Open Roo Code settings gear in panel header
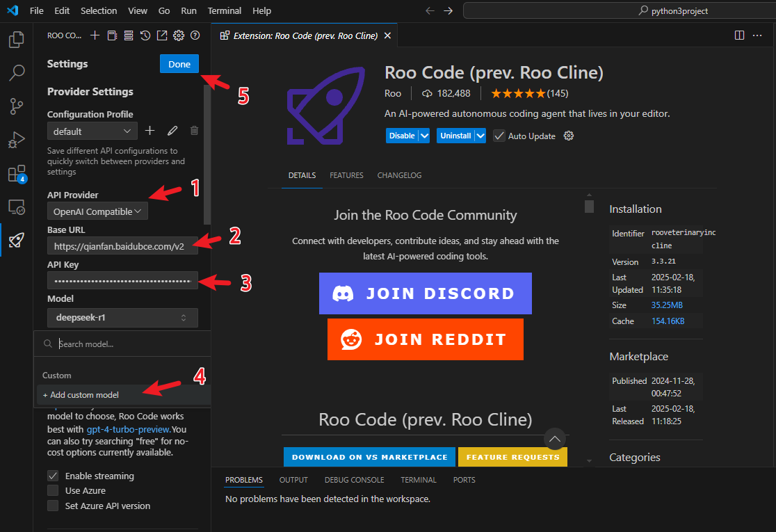Screen dimensions: 776x532 click(179, 35)
